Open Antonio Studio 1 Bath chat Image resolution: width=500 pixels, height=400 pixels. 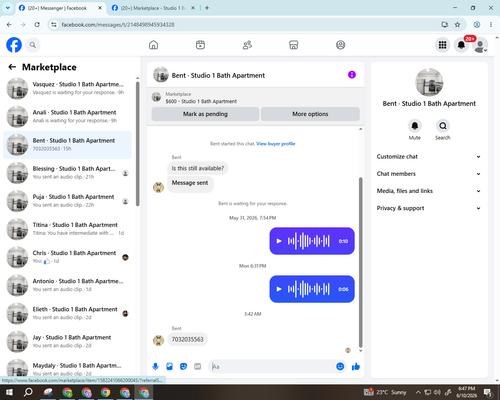coord(68,285)
